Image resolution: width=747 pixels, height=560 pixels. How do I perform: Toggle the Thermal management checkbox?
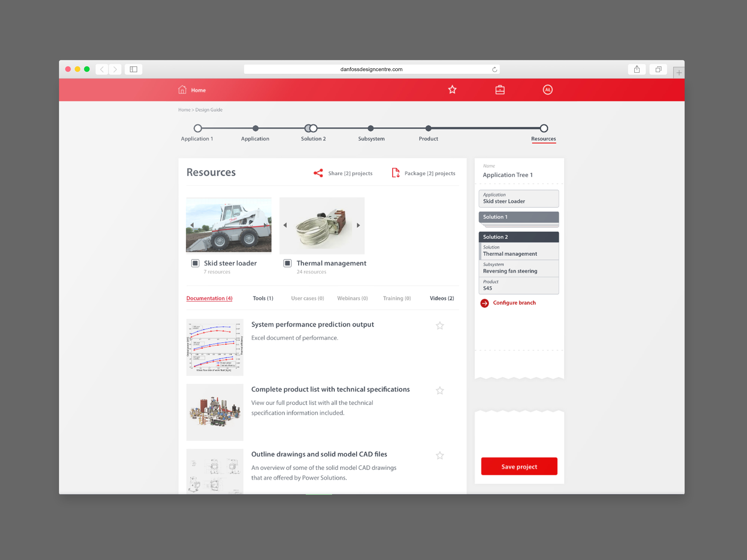pyautogui.click(x=287, y=263)
